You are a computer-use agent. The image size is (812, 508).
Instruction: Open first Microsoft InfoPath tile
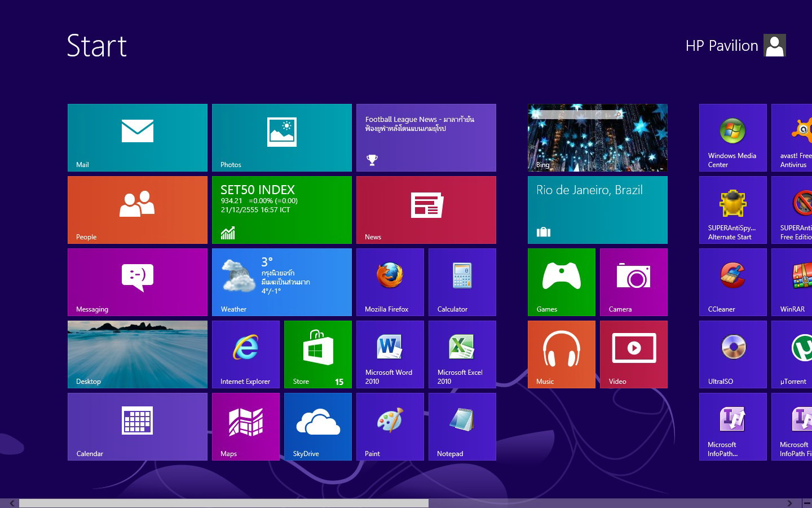[x=733, y=427]
